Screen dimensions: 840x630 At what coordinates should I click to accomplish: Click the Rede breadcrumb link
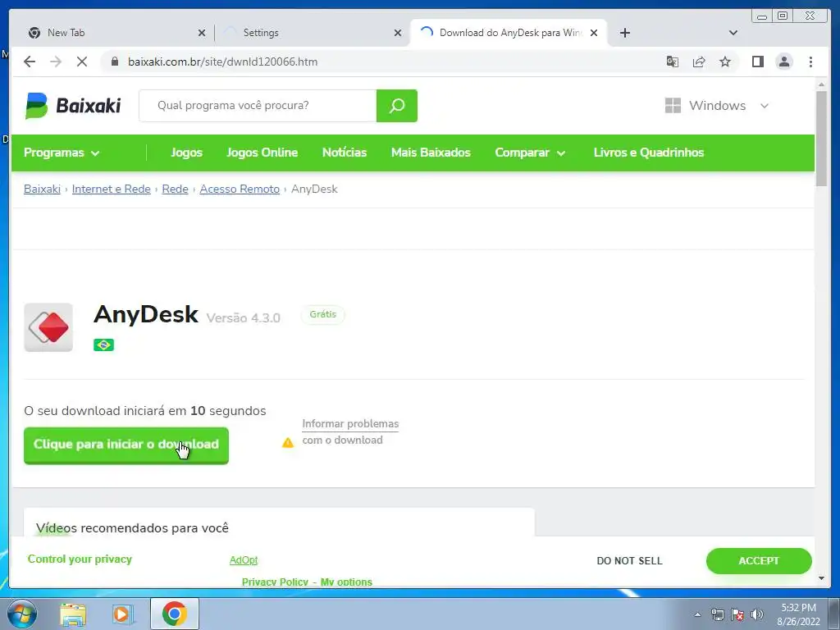[176, 189]
